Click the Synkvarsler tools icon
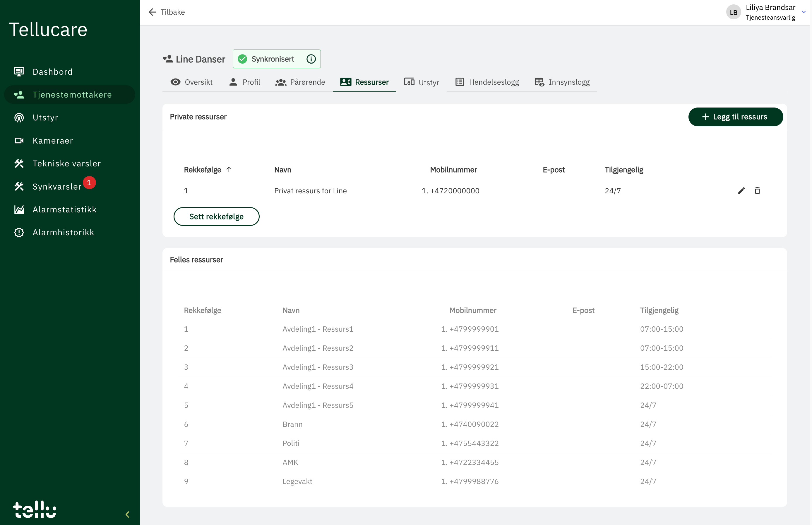Viewport: 812px width, 525px height. pyautogui.click(x=19, y=187)
